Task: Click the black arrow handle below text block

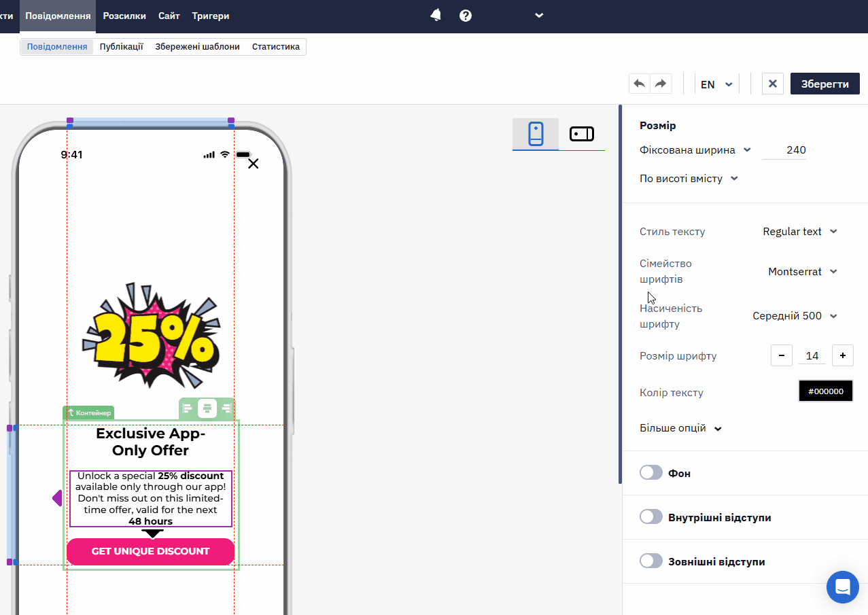Action: (151, 533)
